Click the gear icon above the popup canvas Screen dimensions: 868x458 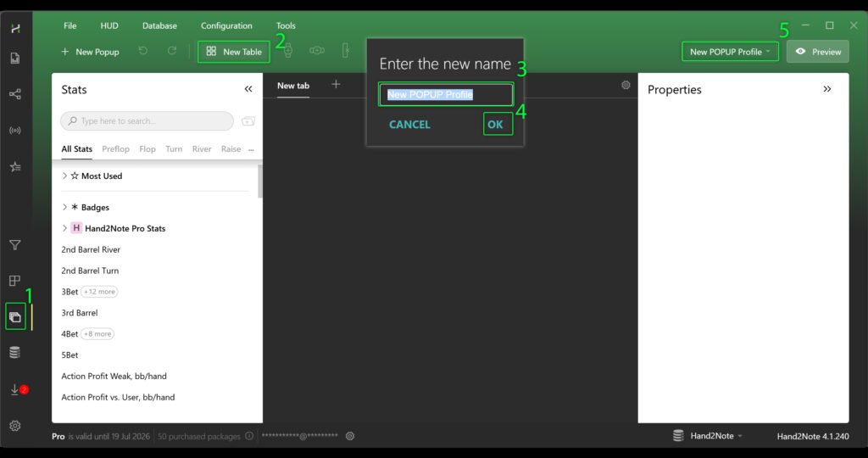pos(626,85)
